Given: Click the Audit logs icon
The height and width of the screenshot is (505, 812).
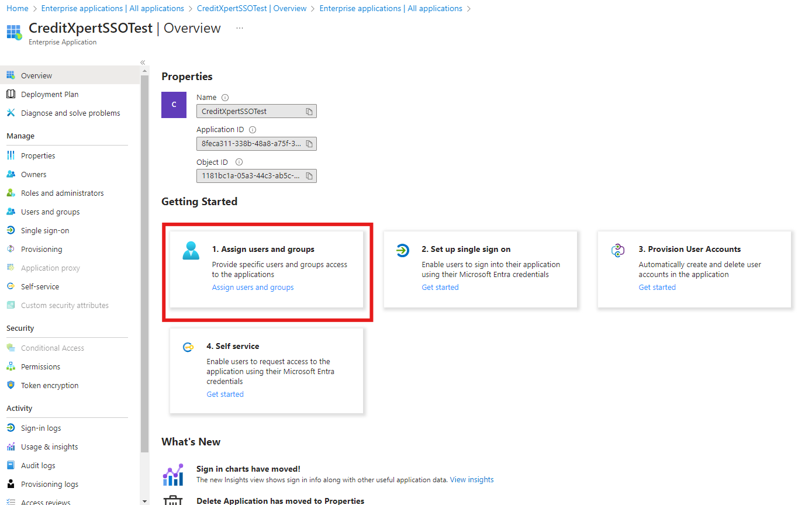Looking at the screenshot, I should point(11,465).
